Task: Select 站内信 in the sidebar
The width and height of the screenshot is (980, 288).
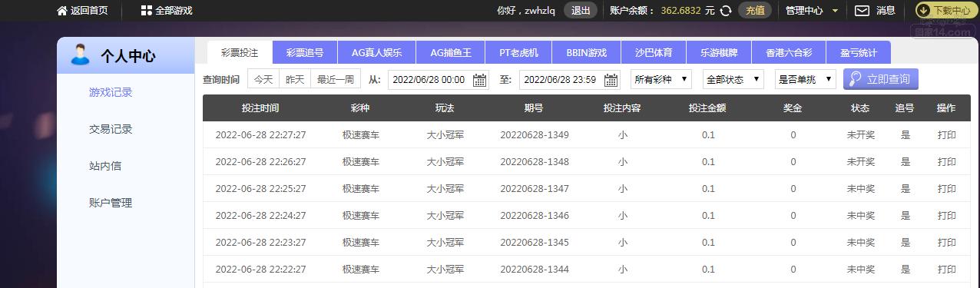Action: click(x=105, y=166)
